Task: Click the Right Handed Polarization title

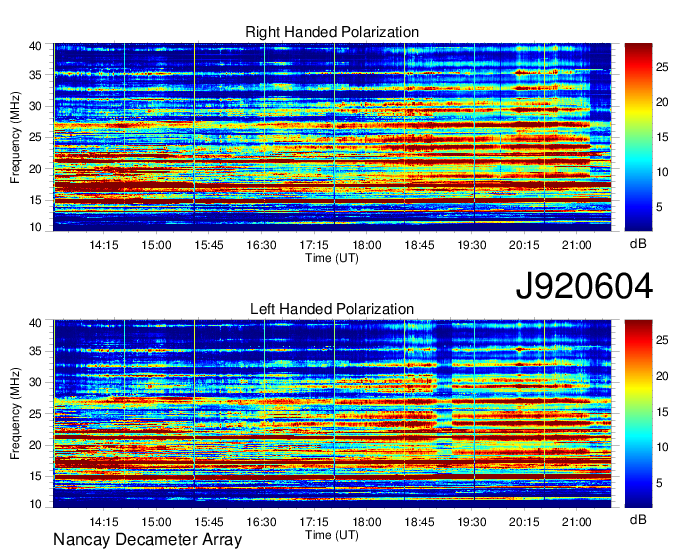Action: pyautogui.click(x=332, y=33)
